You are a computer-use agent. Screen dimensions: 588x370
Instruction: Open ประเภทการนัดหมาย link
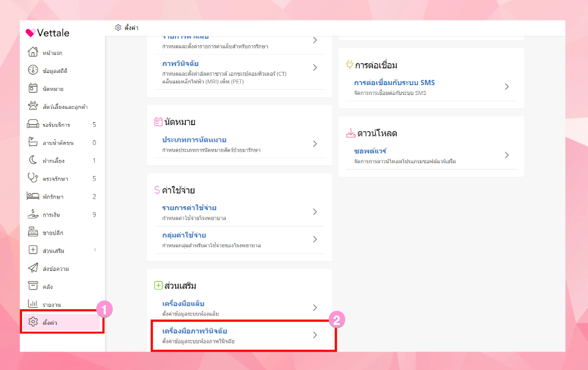point(194,140)
